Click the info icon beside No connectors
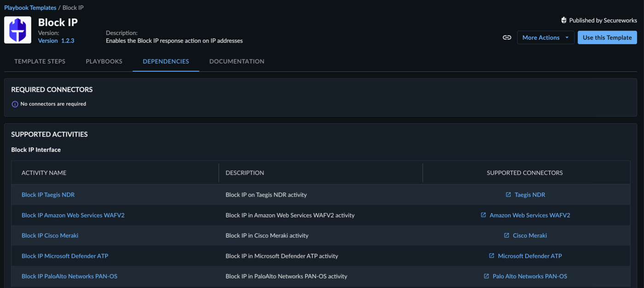Image resolution: width=644 pixels, height=288 pixels. click(15, 104)
